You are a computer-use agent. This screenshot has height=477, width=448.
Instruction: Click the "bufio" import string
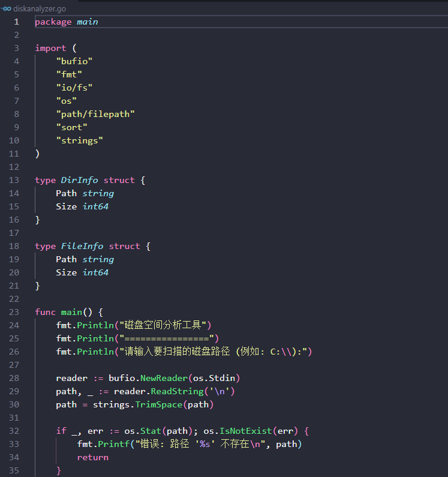(74, 61)
